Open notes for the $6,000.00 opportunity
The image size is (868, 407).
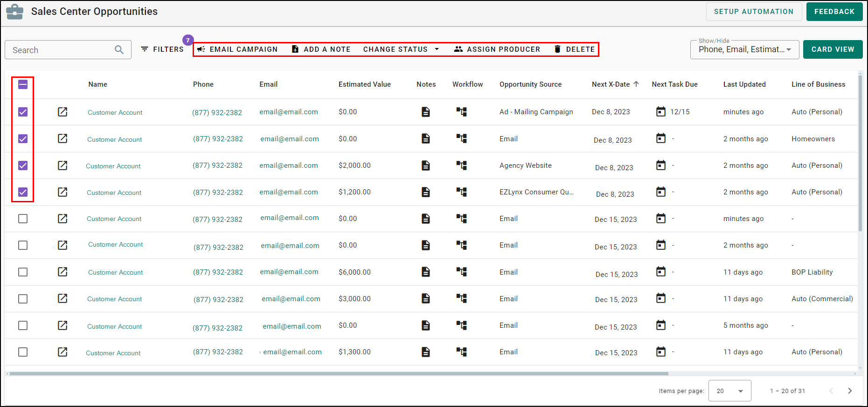(426, 272)
